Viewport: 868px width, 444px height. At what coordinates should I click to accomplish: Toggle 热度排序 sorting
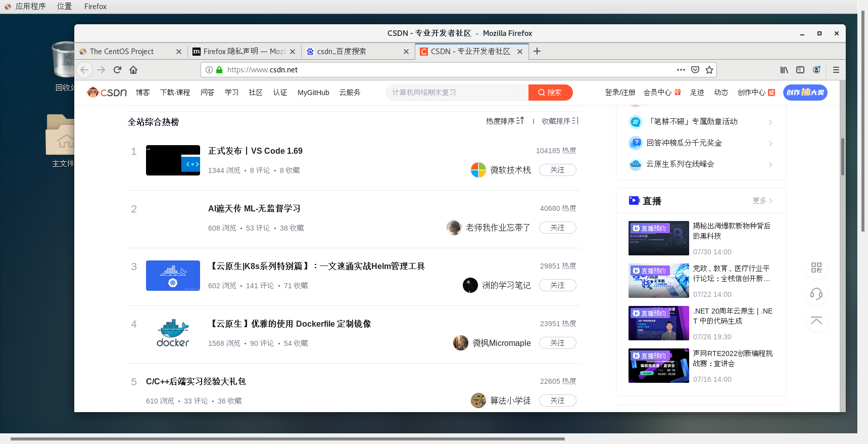[x=505, y=121]
